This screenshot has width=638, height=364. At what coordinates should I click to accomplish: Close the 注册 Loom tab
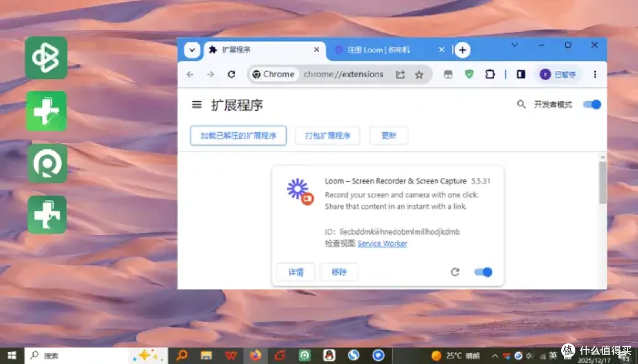point(441,50)
